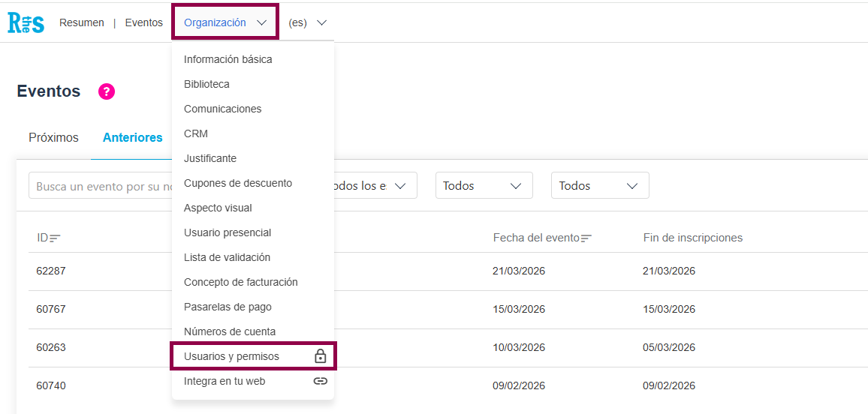The width and height of the screenshot is (868, 414).
Task: Switch to the Próximos tab
Action: coord(53,137)
